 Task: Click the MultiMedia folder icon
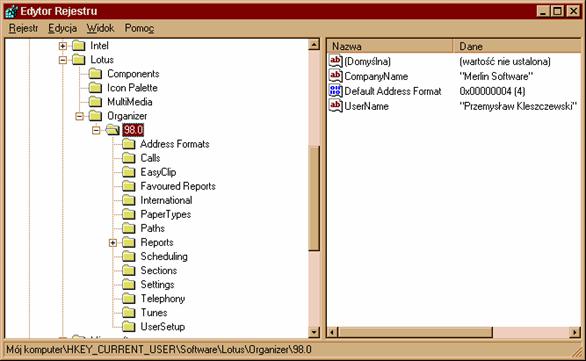click(x=95, y=102)
